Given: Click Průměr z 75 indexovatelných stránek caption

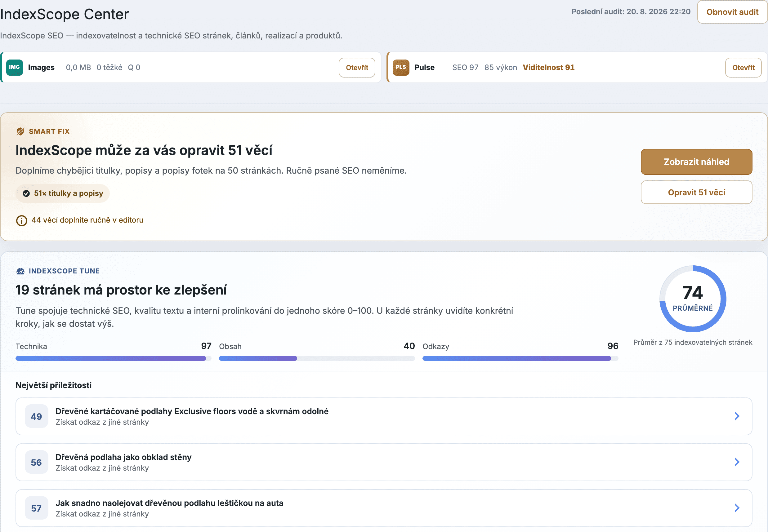Looking at the screenshot, I should click(x=693, y=342).
